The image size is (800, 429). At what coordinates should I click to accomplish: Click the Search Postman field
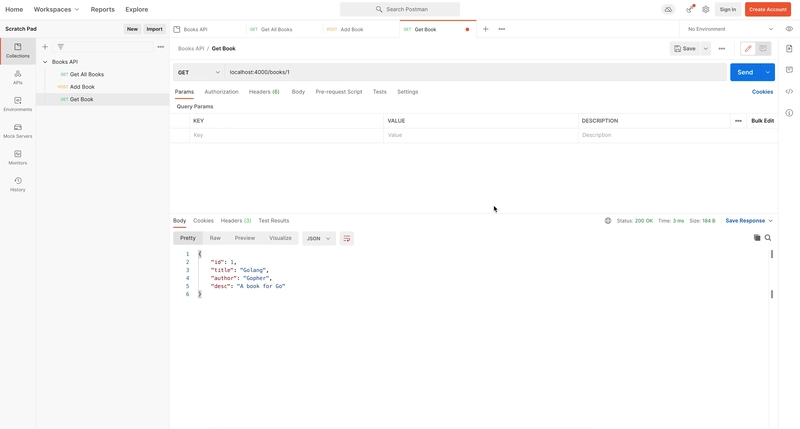[x=400, y=9]
